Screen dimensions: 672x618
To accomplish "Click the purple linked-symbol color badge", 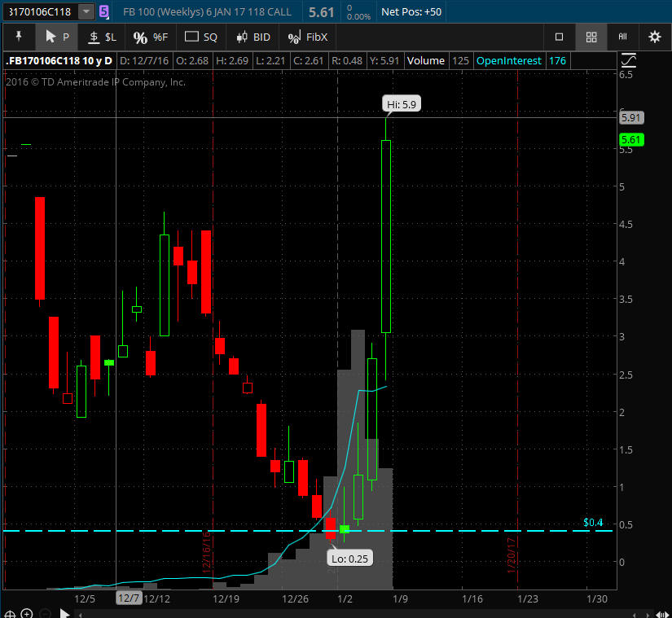I will 104,12.
